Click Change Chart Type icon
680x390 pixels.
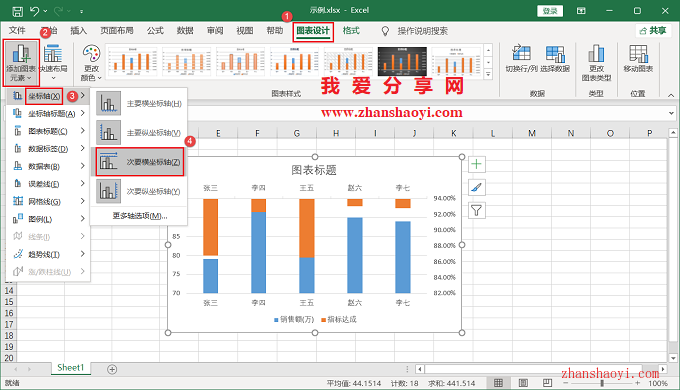596,63
